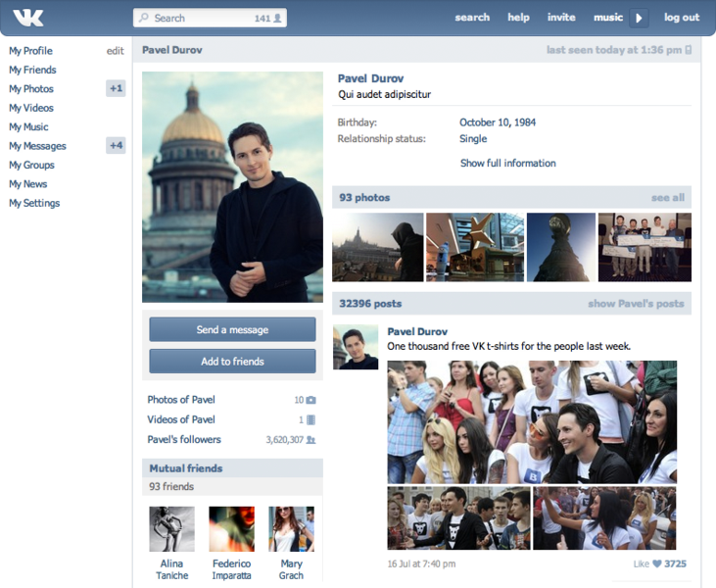Open Alina Taniche's mutual friend thumbnail
This screenshot has height=588, width=716.
171,529
